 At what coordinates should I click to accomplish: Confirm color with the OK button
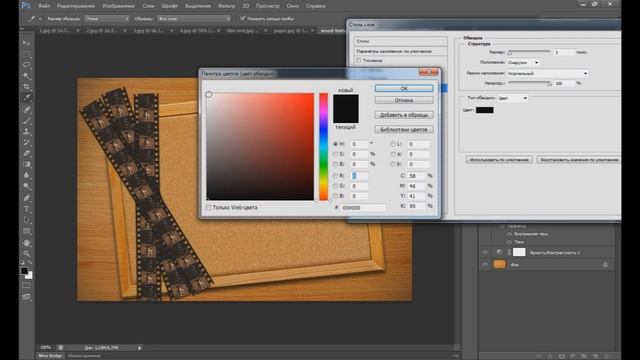[x=404, y=88]
